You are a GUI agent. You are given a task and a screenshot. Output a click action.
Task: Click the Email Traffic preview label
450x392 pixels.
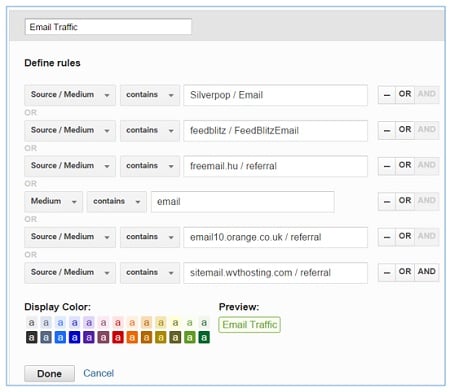tap(249, 325)
